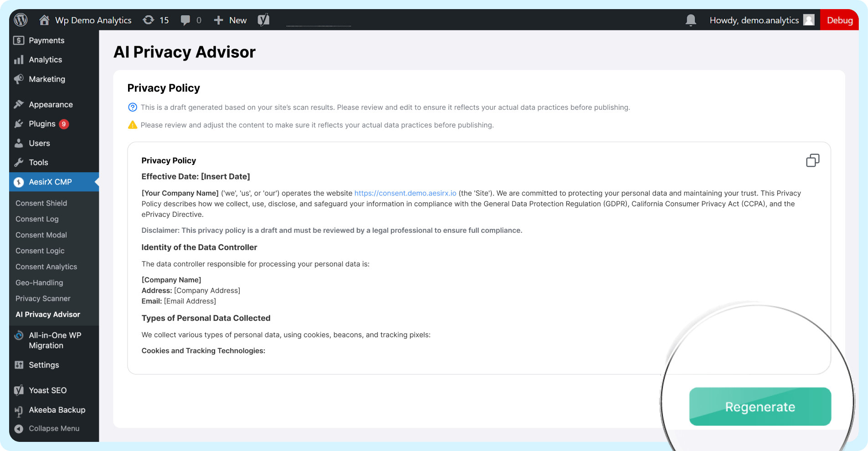Click the red Debug button
The height and width of the screenshot is (451, 868).
pos(839,20)
